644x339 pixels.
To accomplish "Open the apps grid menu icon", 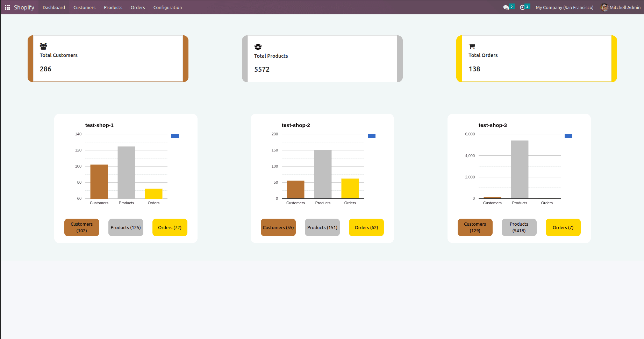I will (7, 7).
